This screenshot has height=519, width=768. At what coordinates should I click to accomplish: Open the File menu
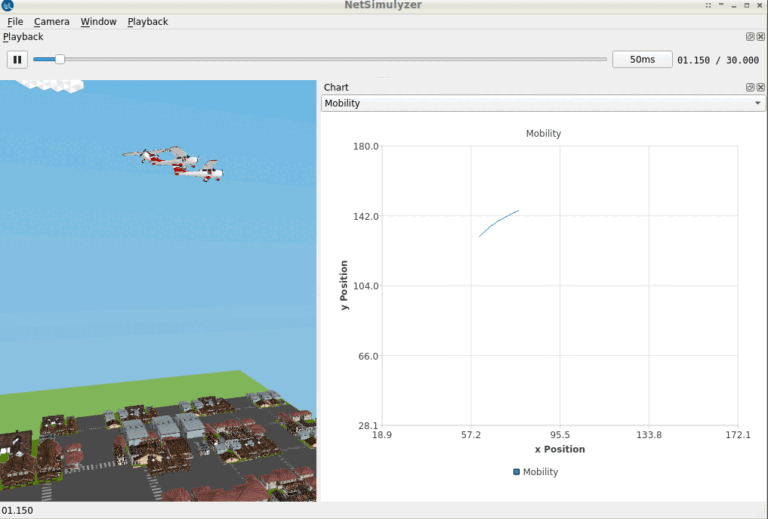tap(15, 21)
